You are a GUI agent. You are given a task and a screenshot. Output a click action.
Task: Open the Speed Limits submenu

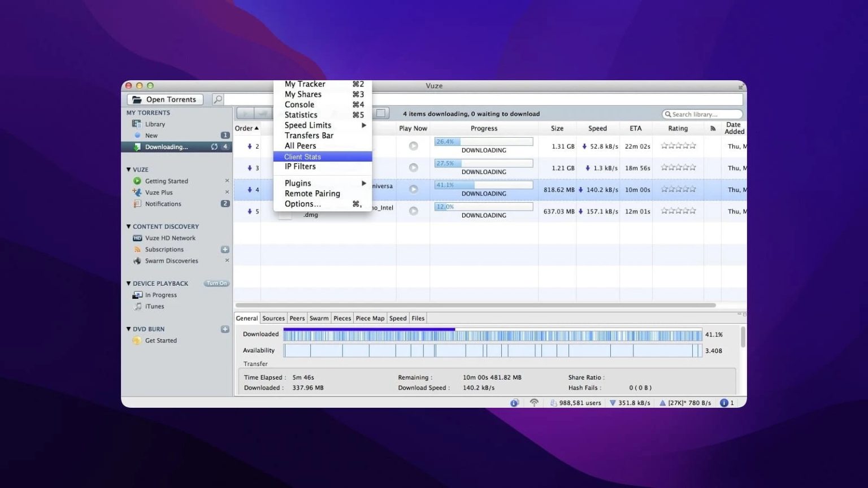(307, 125)
